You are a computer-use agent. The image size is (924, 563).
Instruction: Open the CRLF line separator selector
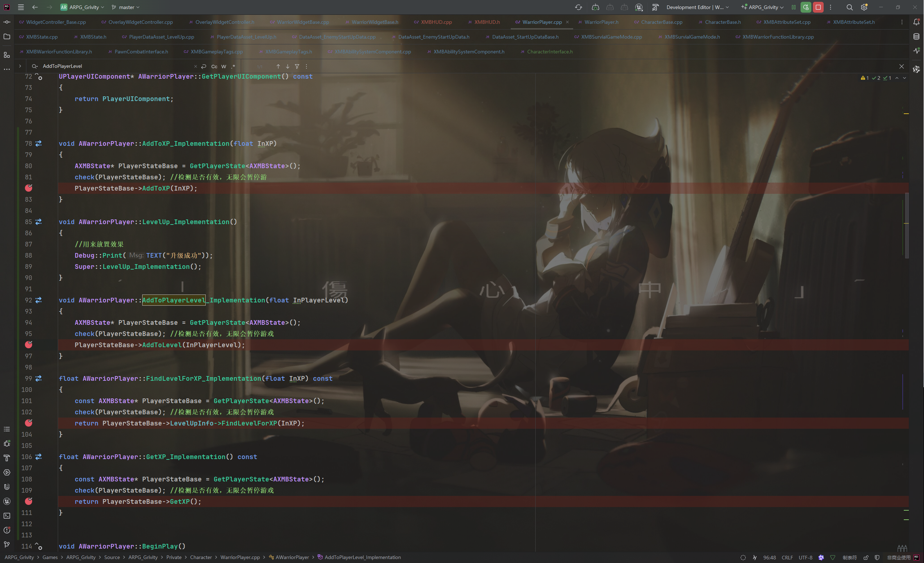[x=787, y=557]
